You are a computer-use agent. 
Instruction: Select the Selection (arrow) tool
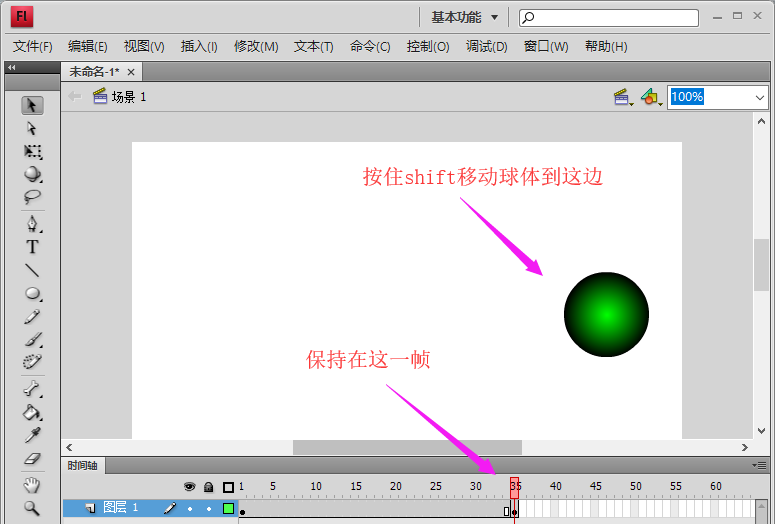pos(32,105)
